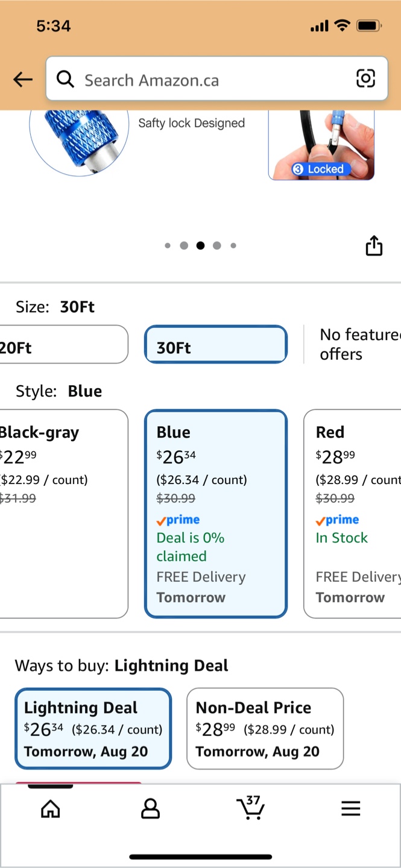401x868 pixels.
Task: Tap the Locked product thumbnail image
Action: 321,145
